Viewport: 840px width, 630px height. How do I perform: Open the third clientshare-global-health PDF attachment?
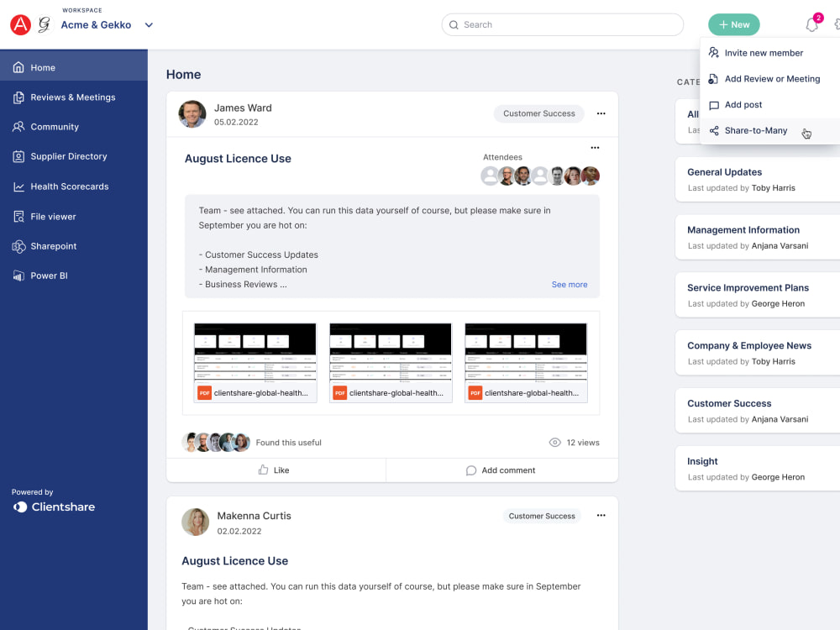coord(526,362)
